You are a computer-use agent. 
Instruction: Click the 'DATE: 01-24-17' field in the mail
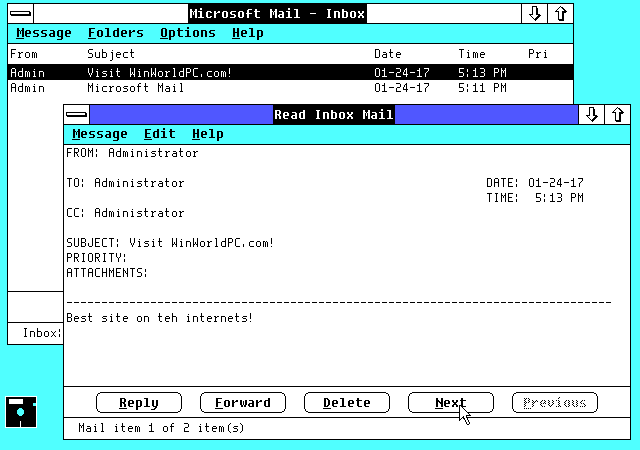pos(535,183)
